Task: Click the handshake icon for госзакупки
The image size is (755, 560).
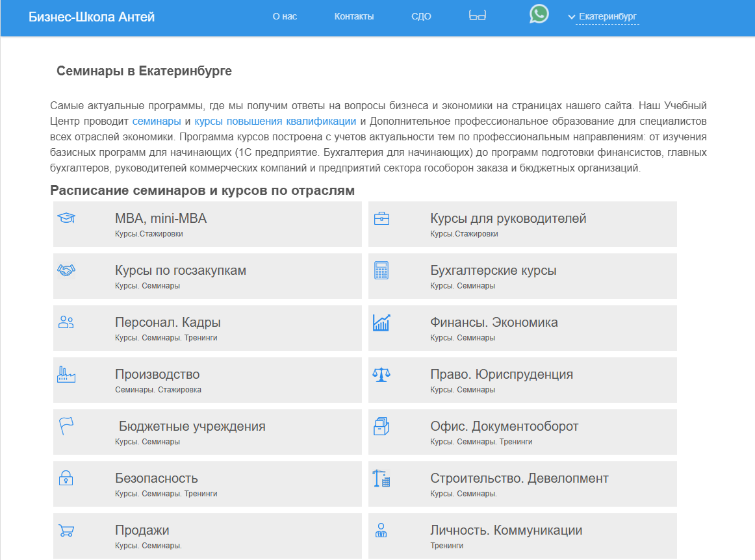Action: tap(66, 270)
